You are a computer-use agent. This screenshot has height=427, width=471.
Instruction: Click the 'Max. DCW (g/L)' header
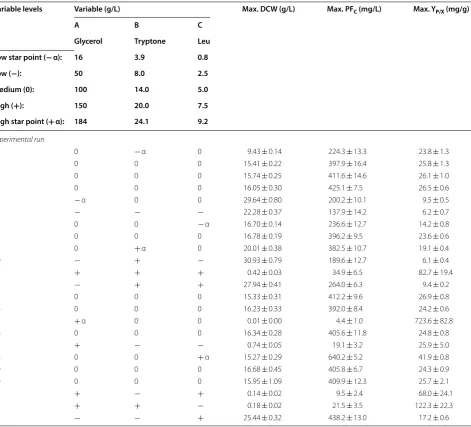[268, 9]
